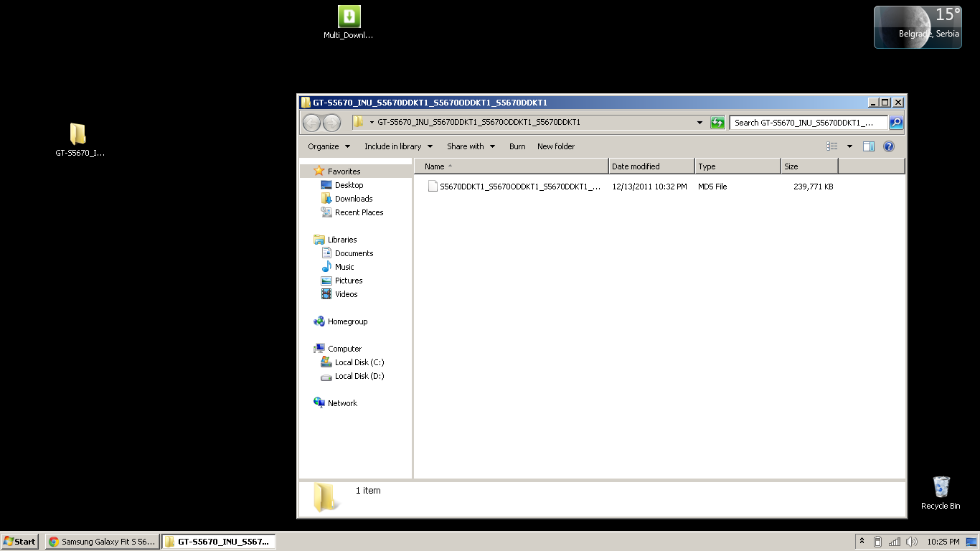The width and height of the screenshot is (980, 551).
Task: Click the GT-S5670_INU Explorer taskbar button
Action: point(218,542)
